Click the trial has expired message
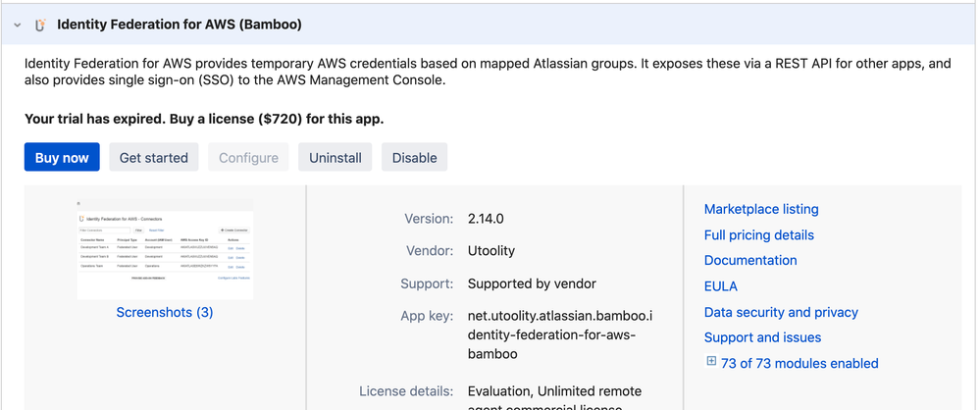The width and height of the screenshot is (980, 410). (x=204, y=119)
